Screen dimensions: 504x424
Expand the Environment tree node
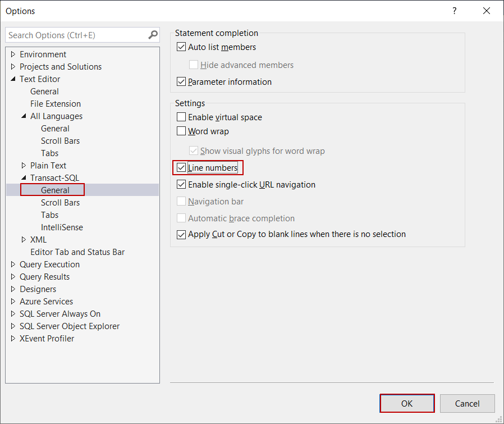click(13, 54)
